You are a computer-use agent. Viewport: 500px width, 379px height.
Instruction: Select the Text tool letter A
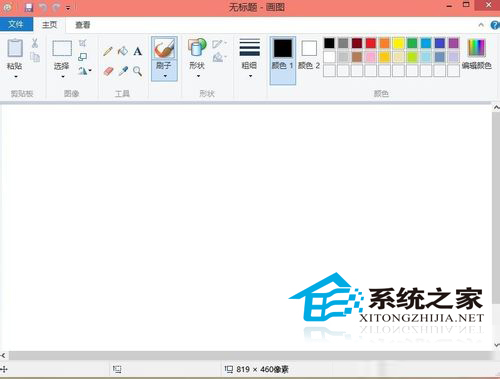(138, 51)
